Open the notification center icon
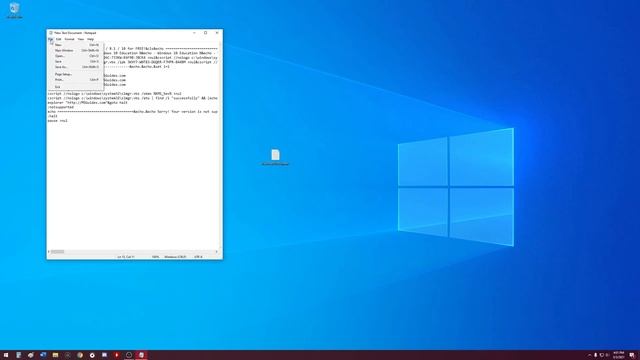 coord(632,355)
